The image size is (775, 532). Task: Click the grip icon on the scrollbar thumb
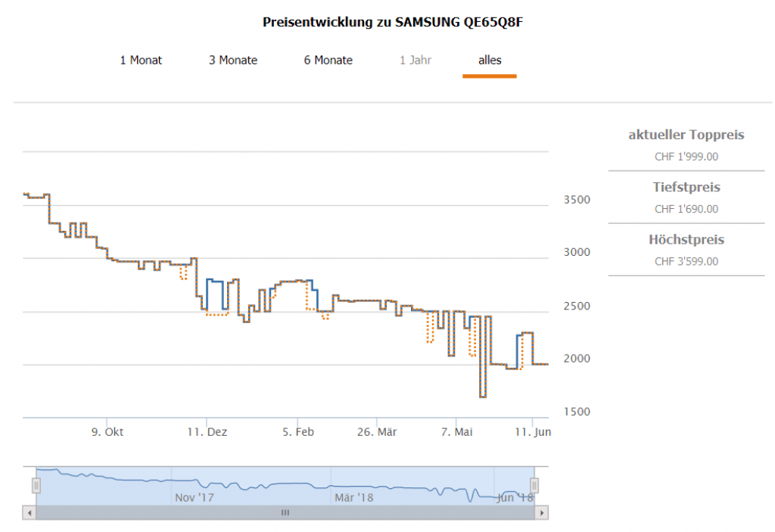[x=285, y=512]
